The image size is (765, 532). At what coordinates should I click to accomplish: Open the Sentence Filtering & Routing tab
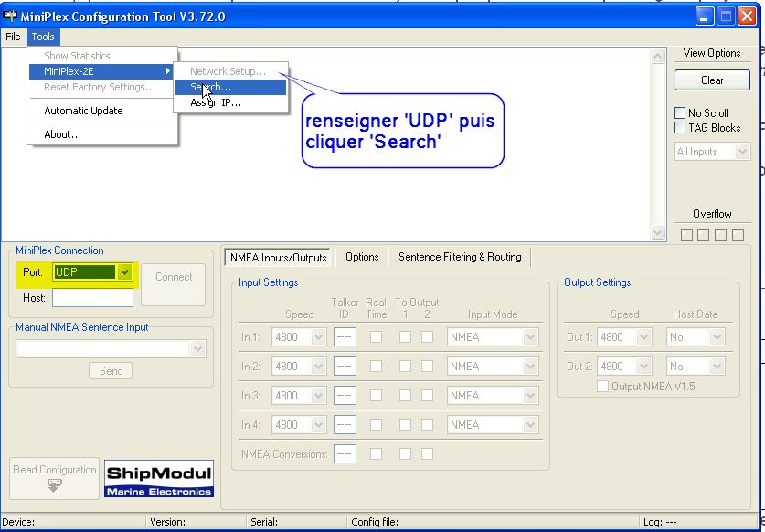(x=460, y=257)
